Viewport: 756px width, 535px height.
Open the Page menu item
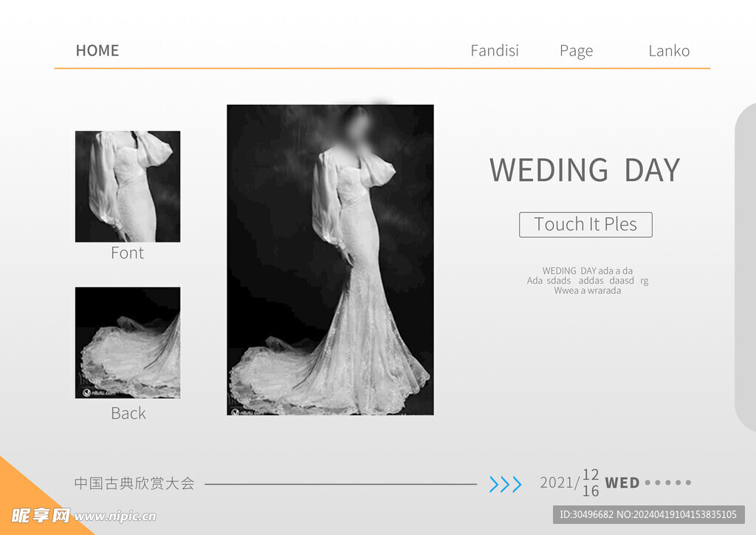coord(576,51)
